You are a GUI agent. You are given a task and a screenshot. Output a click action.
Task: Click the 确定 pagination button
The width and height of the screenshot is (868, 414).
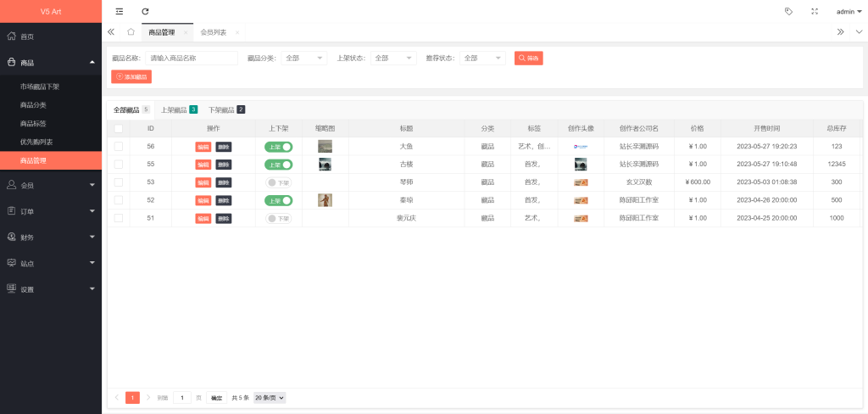click(216, 398)
